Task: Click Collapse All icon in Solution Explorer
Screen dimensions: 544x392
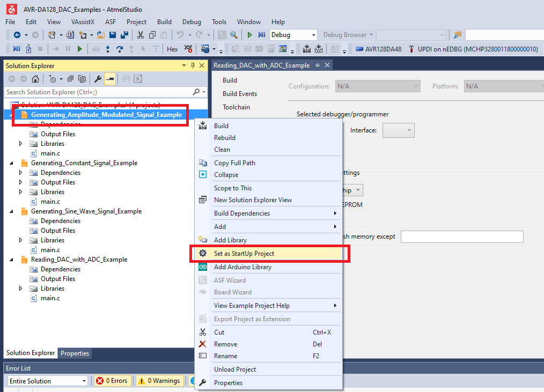Action: click(70, 79)
